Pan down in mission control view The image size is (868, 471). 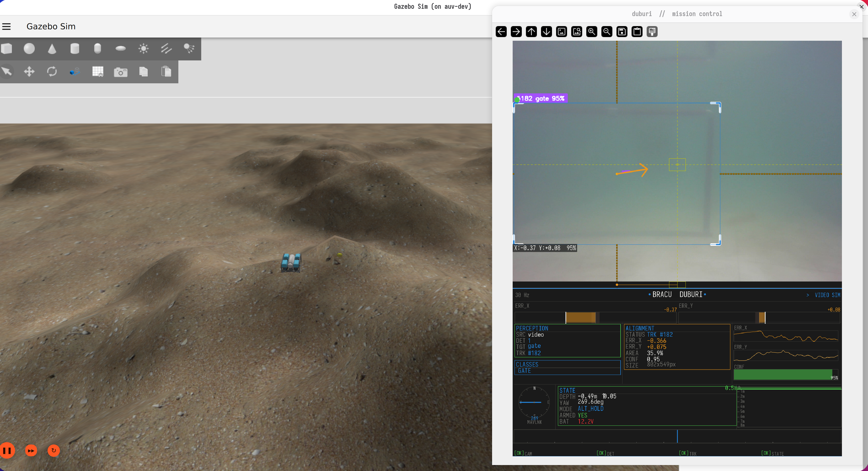point(547,32)
